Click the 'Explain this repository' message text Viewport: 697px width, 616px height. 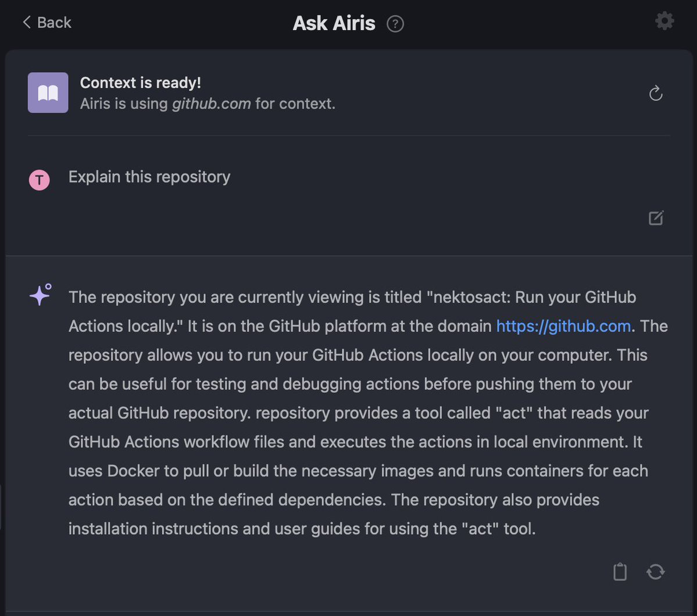(x=149, y=177)
